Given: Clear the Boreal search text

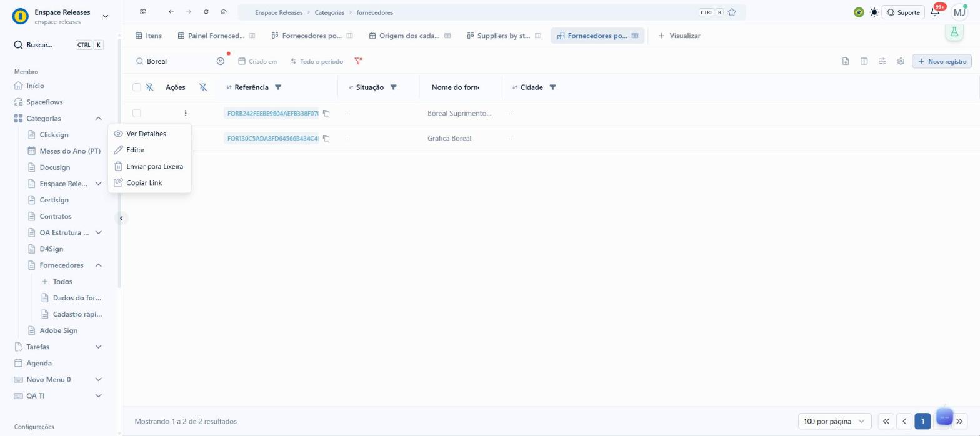Looking at the screenshot, I should tap(220, 61).
